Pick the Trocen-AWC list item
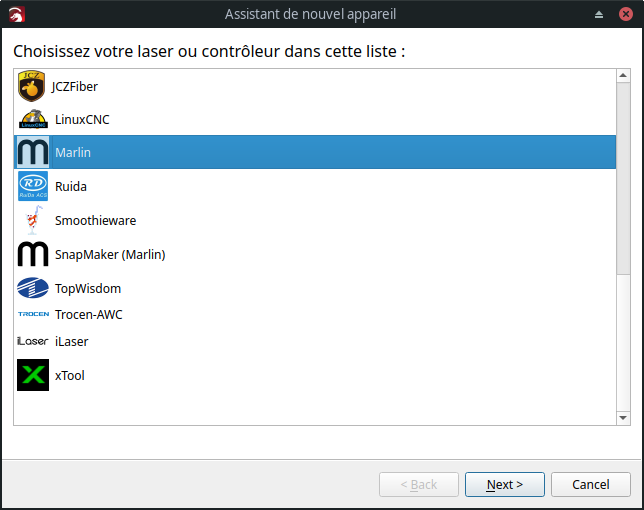The height and width of the screenshot is (510, 644). pos(315,314)
